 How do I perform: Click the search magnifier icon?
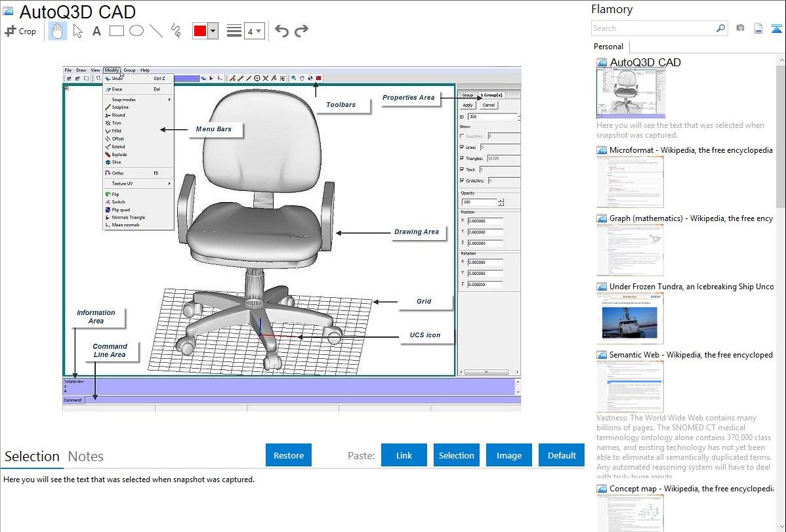coord(720,28)
